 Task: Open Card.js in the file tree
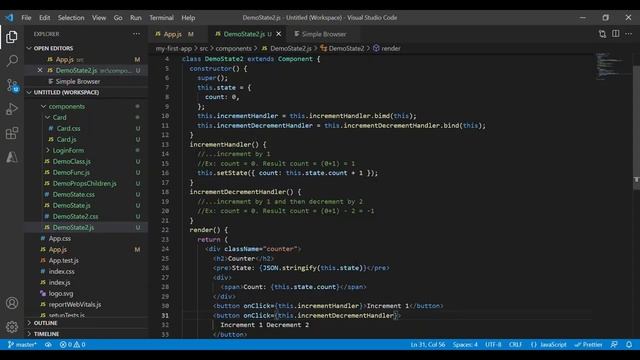(66, 139)
